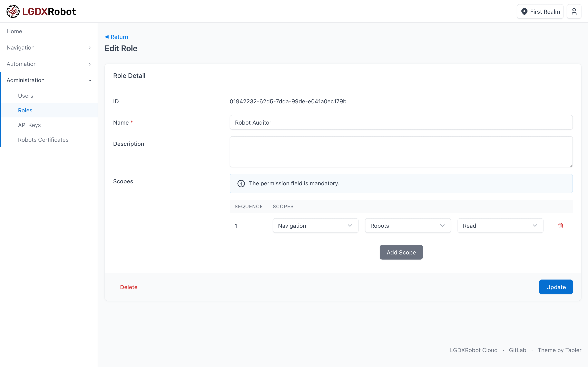This screenshot has height=367, width=588.
Task: Click the First Realm location pin
Action: (x=524, y=12)
